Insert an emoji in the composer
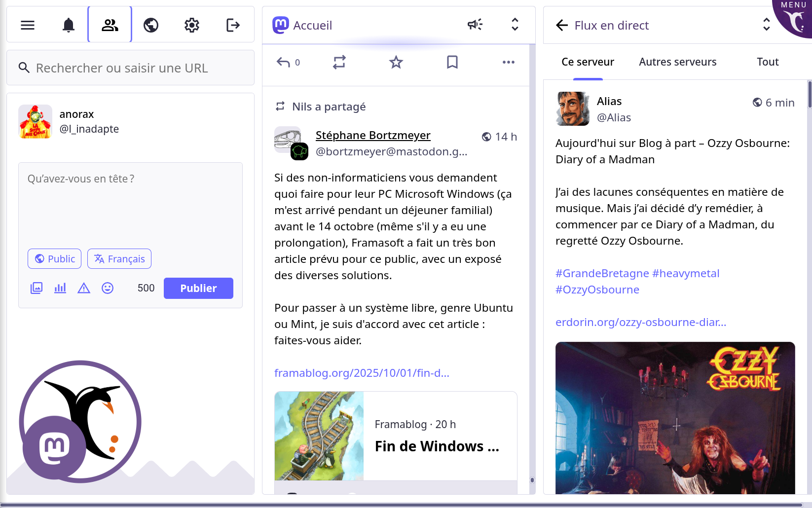 coord(108,288)
